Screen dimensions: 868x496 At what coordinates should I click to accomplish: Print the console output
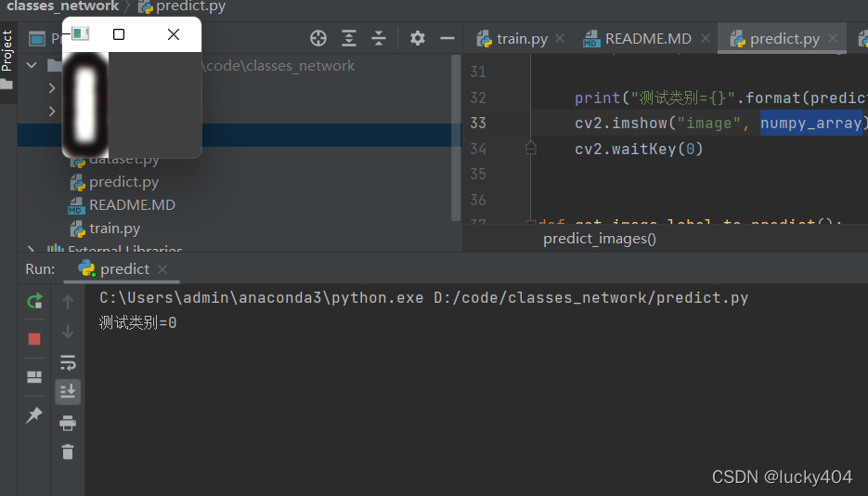point(68,423)
